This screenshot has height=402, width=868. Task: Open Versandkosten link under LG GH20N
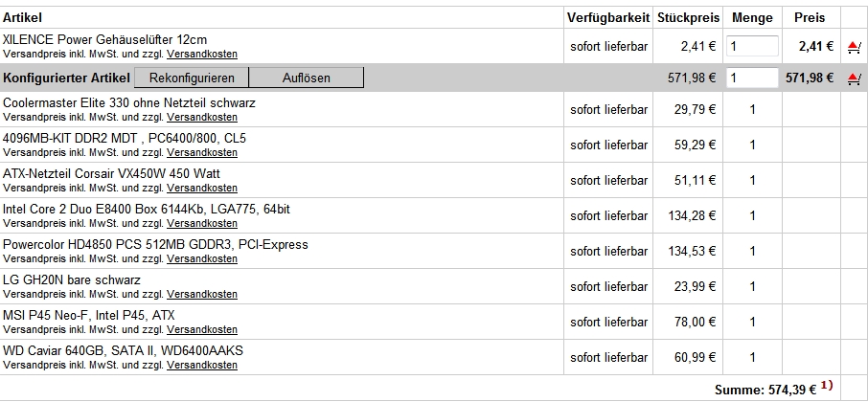point(202,294)
